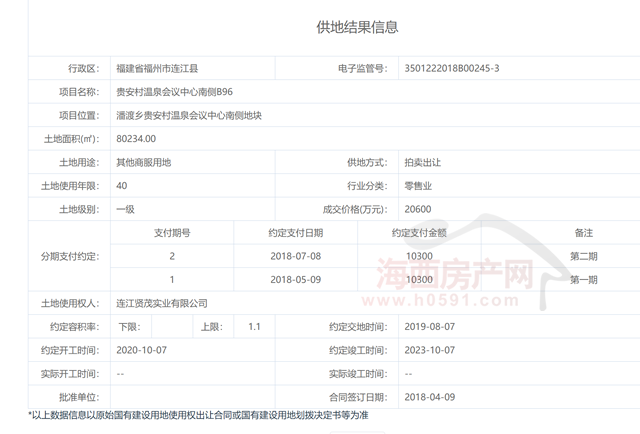Select the 10300 amount in 第二期 row
This screenshot has height=434, width=640.
click(419, 256)
